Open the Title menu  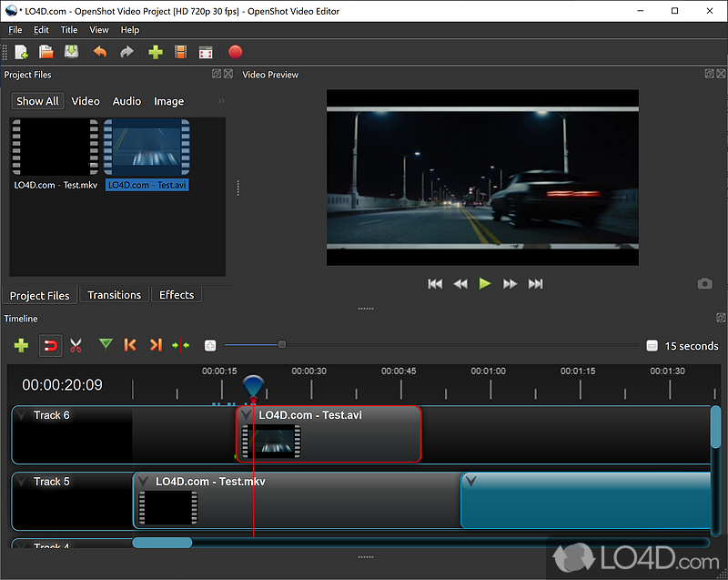pyautogui.click(x=69, y=29)
